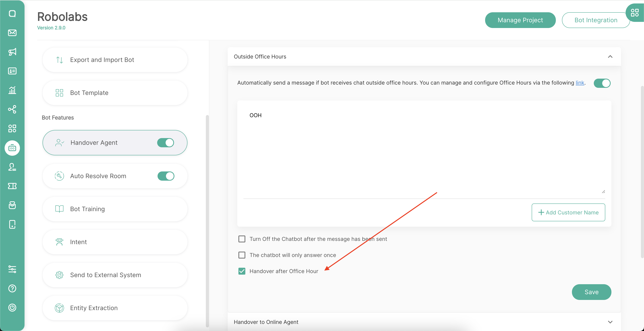Click the help question mark icon
Image resolution: width=644 pixels, height=331 pixels.
pos(12,288)
